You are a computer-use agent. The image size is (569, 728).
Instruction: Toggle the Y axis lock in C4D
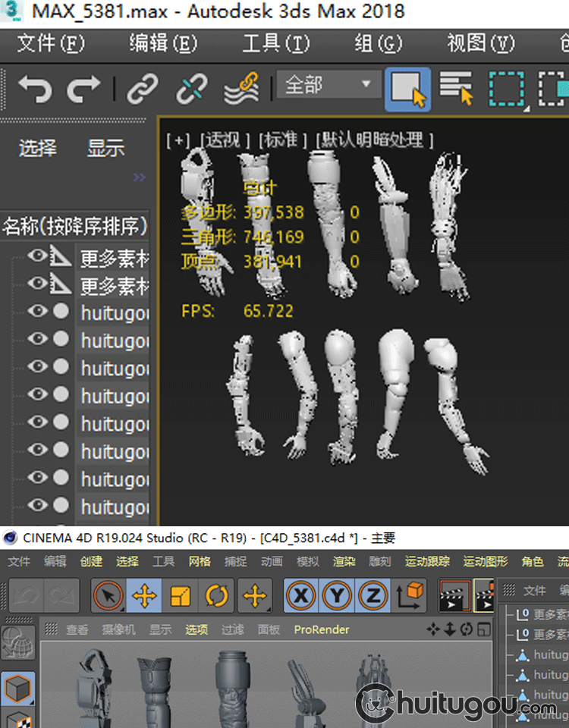tap(337, 595)
